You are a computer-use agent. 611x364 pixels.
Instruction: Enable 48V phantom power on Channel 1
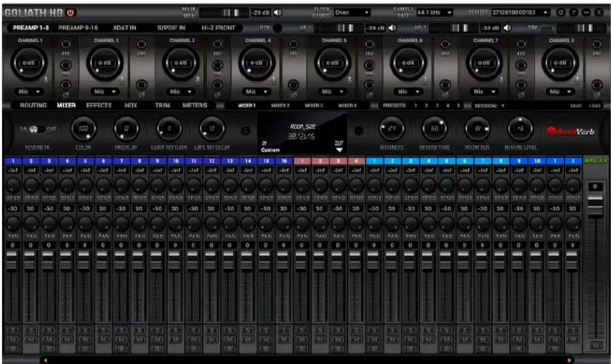[x=66, y=44]
